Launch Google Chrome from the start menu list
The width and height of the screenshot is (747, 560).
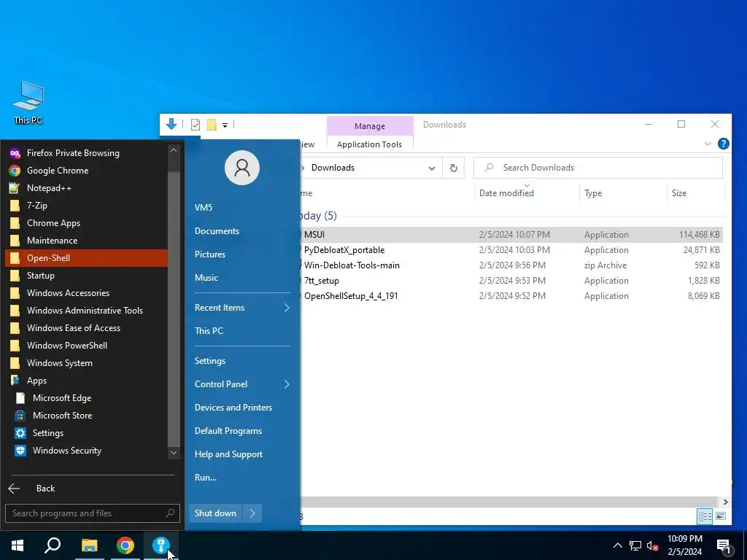pos(86,171)
